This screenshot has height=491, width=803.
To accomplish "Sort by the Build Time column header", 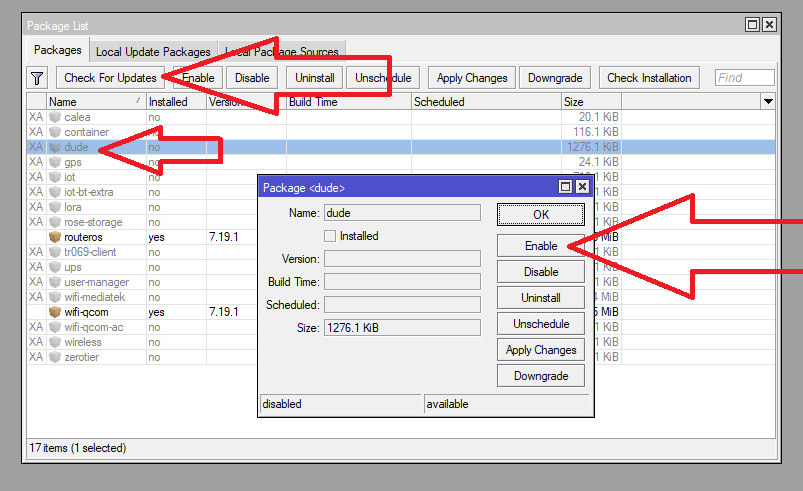I will point(349,101).
